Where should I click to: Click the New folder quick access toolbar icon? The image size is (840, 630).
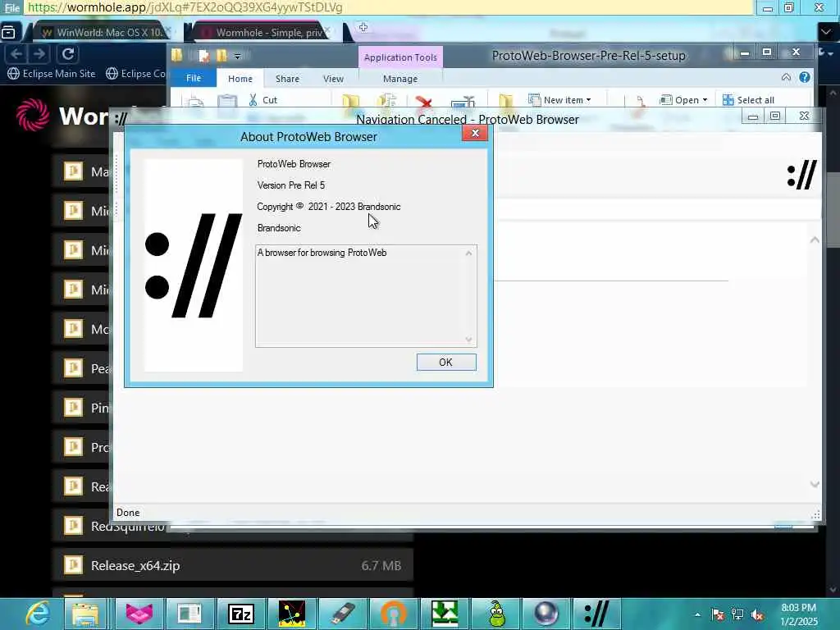click(x=221, y=55)
